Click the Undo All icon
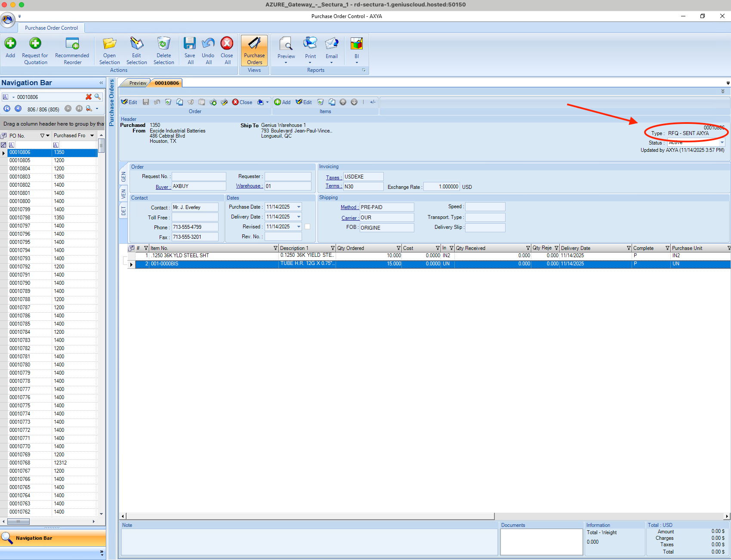This screenshot has width=731, height=560. pyautogui.click(x=208, y=44)
